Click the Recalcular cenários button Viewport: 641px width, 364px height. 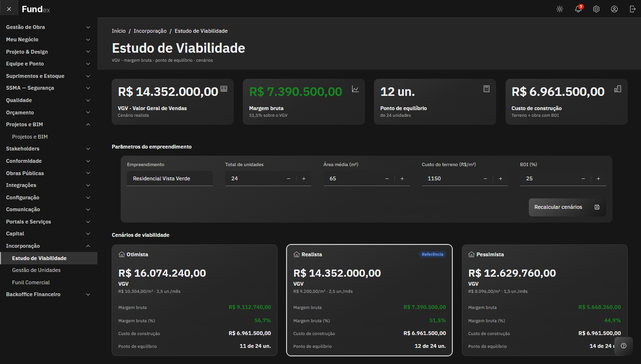click(567, 207)
